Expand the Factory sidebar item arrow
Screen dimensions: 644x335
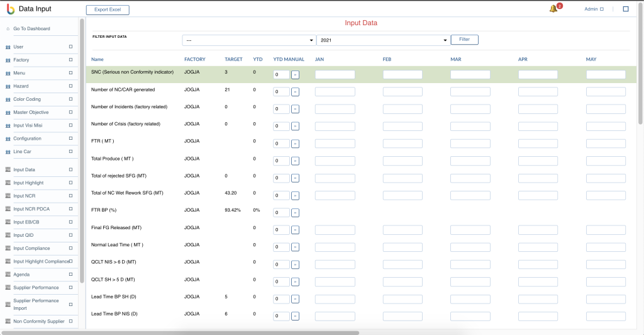tap(70, 60)
